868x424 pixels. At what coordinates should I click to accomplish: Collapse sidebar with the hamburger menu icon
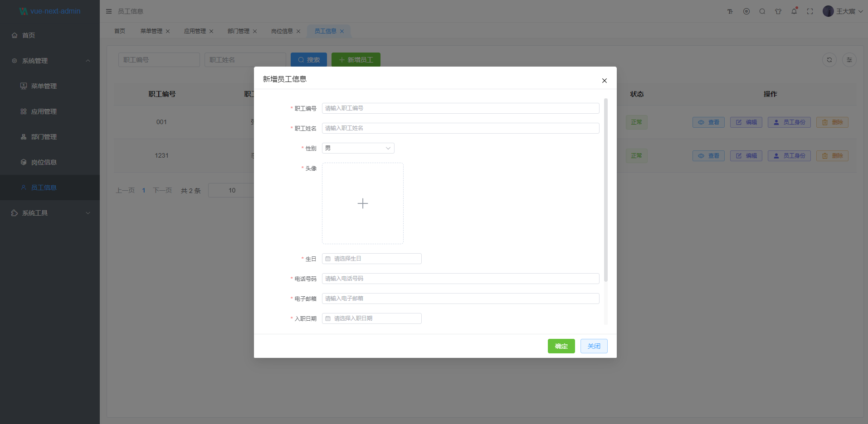109,11
